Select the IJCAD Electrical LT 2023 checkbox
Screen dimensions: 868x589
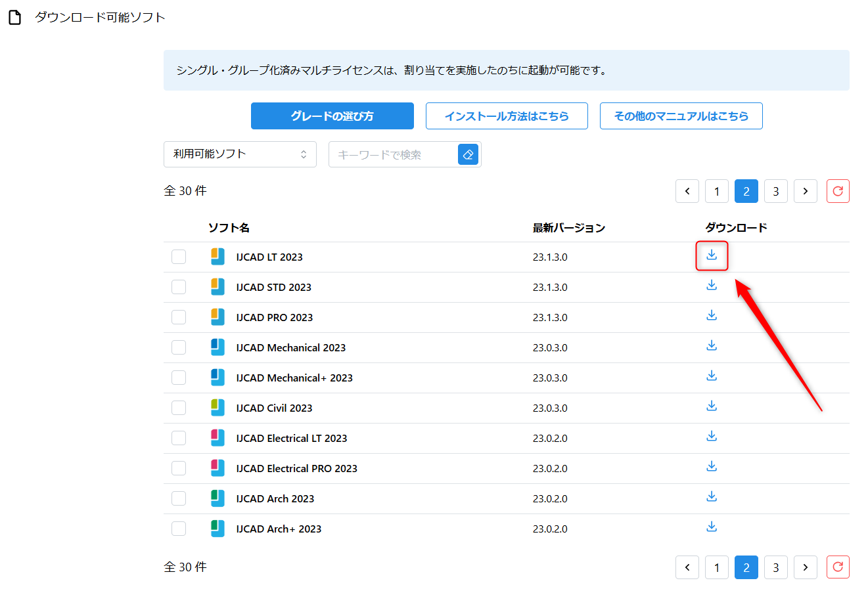pyautogui.click(x=179, y=438)
